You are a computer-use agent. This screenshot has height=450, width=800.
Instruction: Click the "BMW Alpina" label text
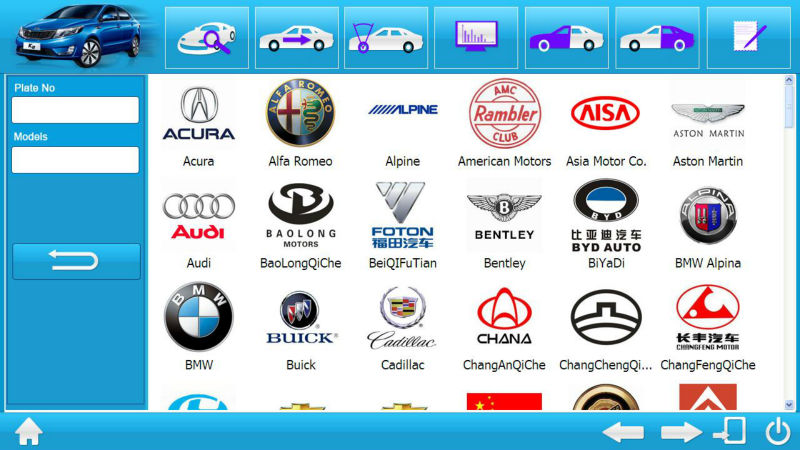click(708, 263)
